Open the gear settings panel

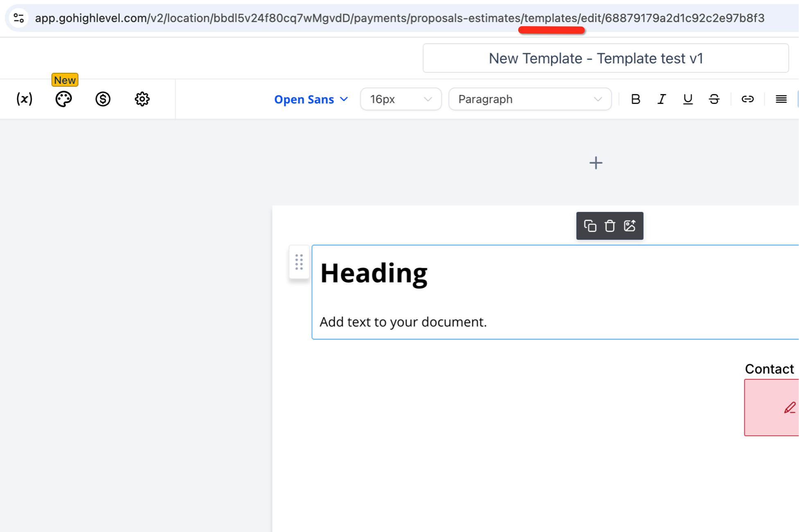[142, 99]
